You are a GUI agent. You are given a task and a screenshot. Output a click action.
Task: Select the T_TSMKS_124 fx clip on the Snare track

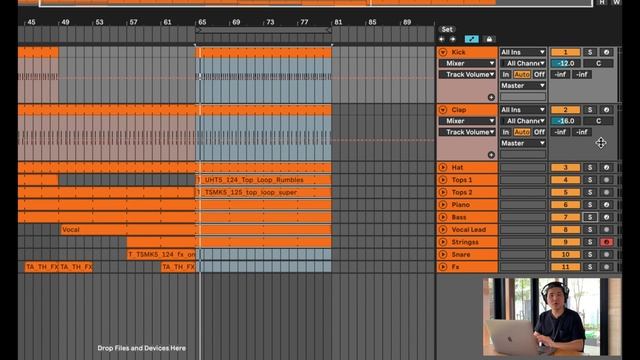click(x=162, y=254)
